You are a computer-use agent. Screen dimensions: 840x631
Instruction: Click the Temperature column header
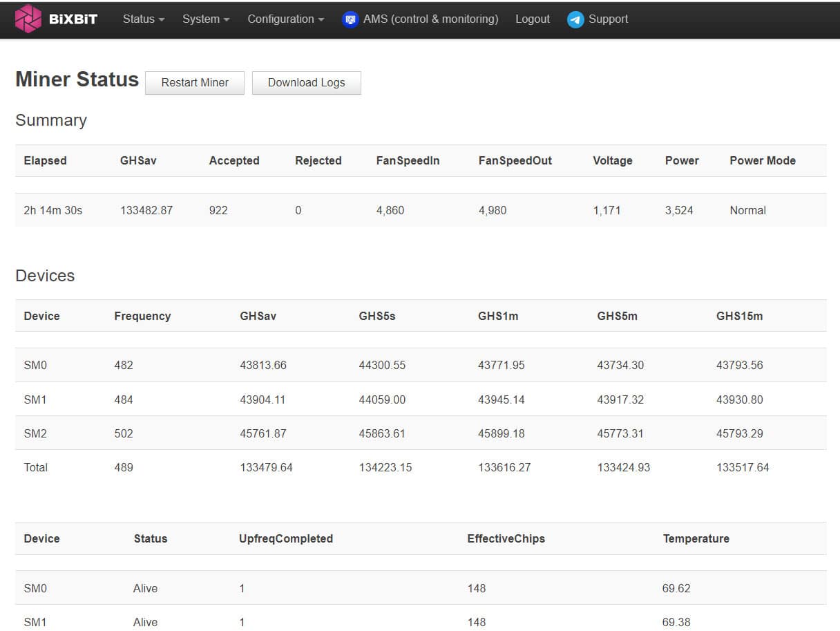point(696,538)
